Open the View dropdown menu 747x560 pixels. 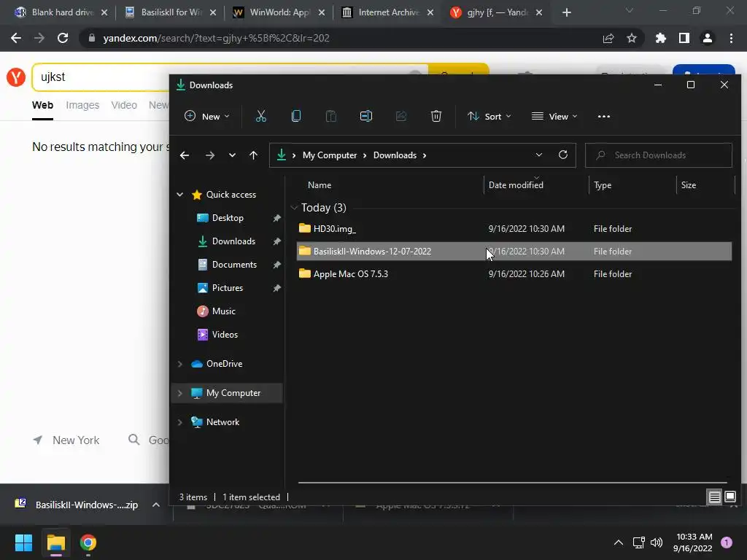[x=554, y=116]
